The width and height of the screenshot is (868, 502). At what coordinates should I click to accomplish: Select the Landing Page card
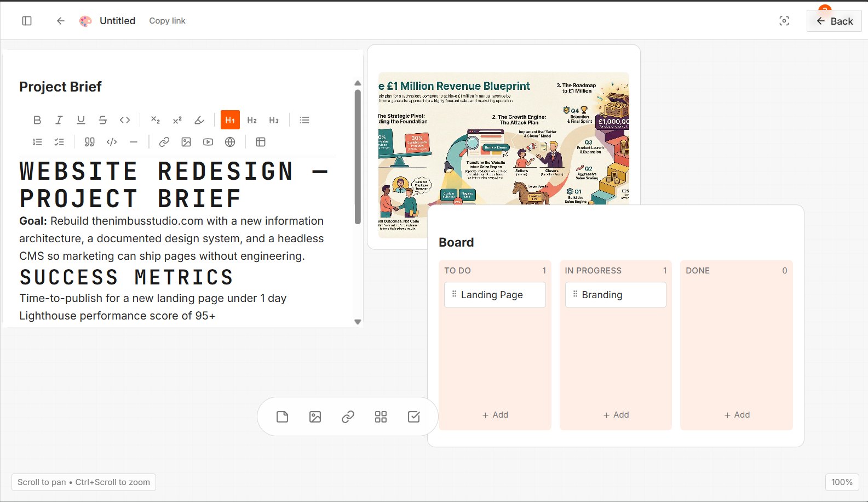(x=495, y=295)
